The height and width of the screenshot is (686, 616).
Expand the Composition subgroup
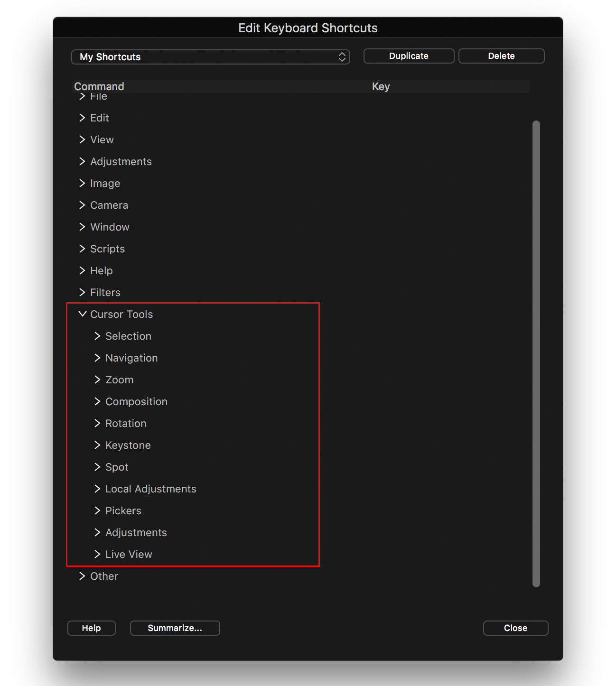point(97,401)
